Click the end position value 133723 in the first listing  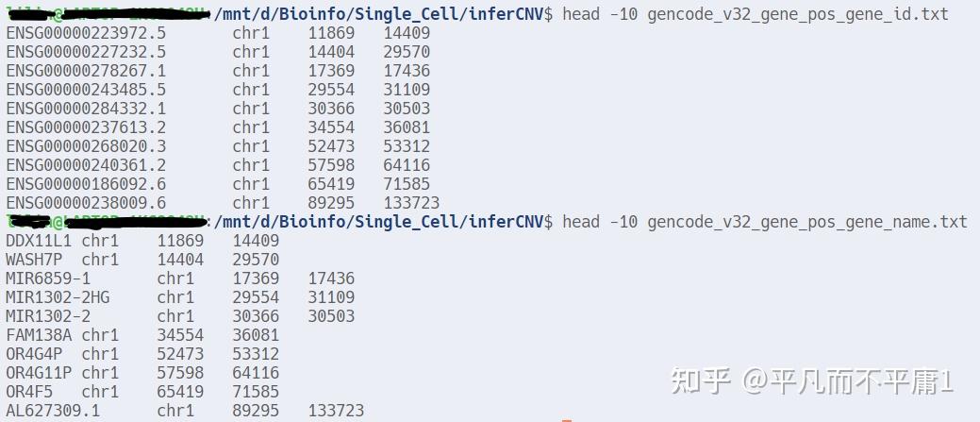pos(411,203)
